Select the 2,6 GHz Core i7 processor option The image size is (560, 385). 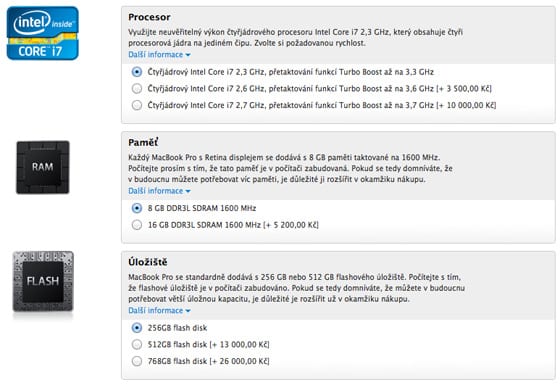(x=137, y=89)
